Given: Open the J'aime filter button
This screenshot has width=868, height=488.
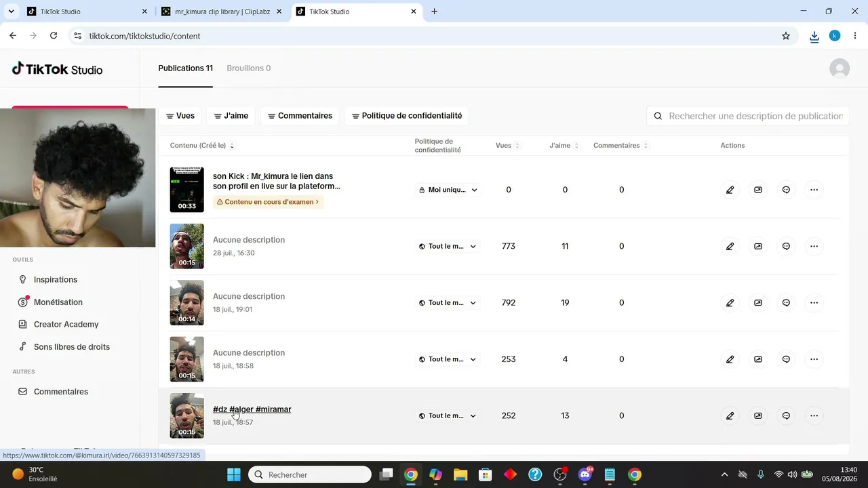Looking at the screenshot, I should click(x=231, y=116).
